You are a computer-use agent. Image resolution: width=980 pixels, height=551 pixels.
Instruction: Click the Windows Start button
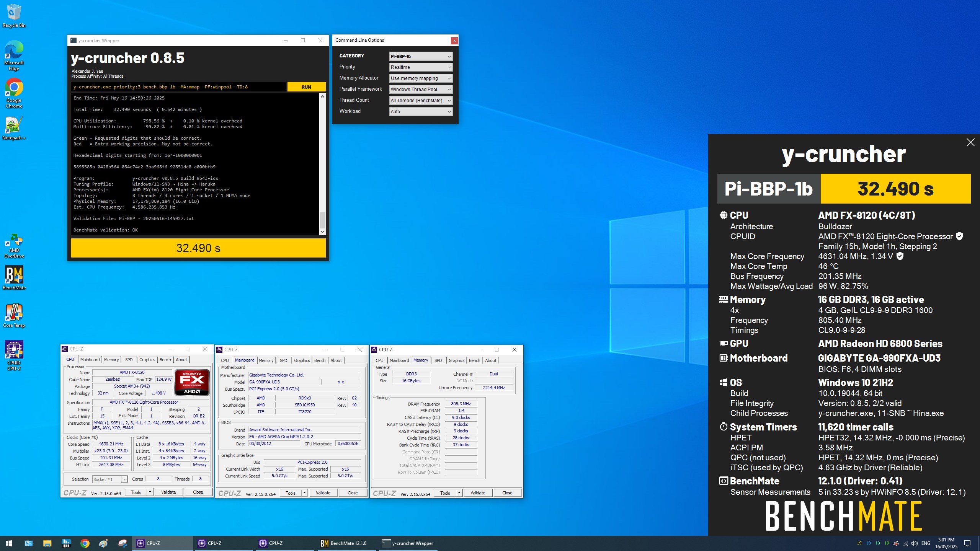(x=9, y=543)
